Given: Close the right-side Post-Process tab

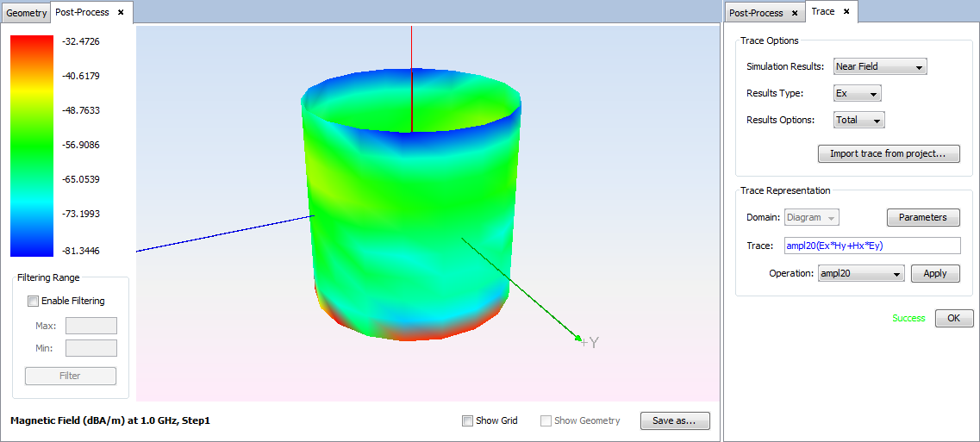Looking at the screenshot, I should tap(795, 13).
